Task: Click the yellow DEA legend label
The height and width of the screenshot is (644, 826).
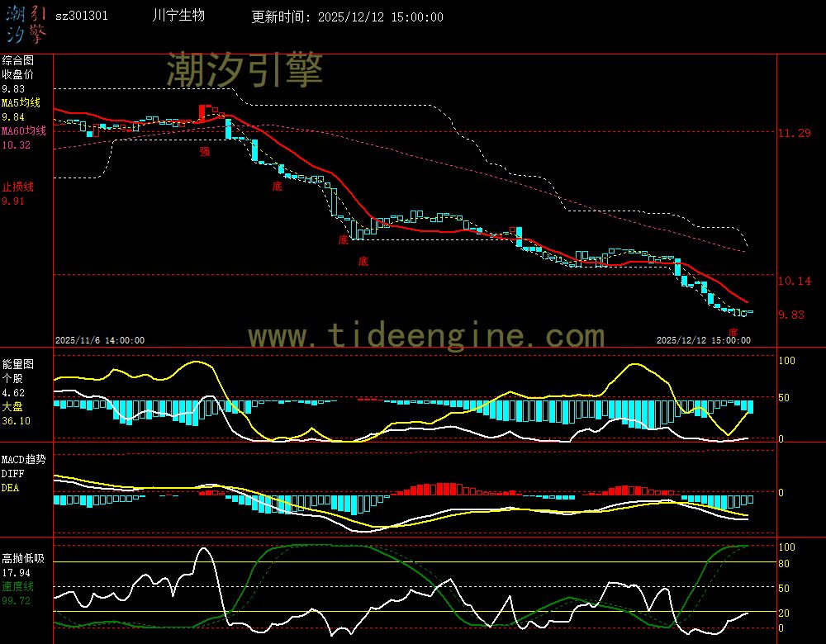Action: (10, 488)
